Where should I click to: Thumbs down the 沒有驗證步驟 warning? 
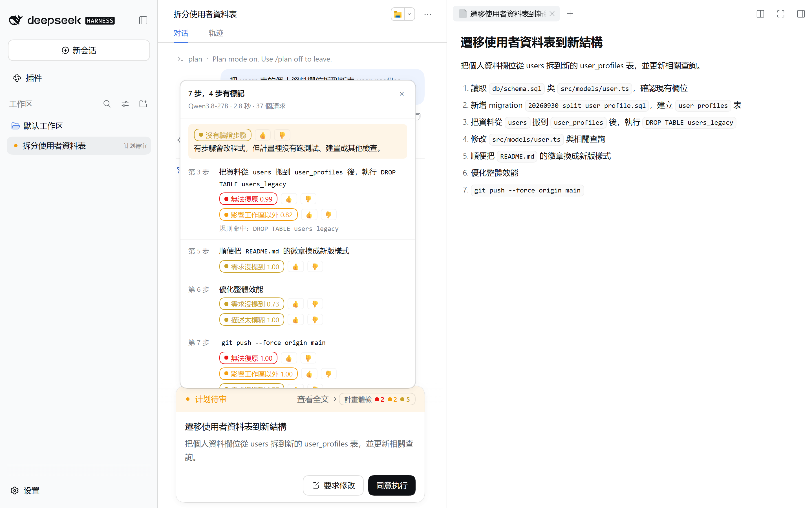point(282,135)
